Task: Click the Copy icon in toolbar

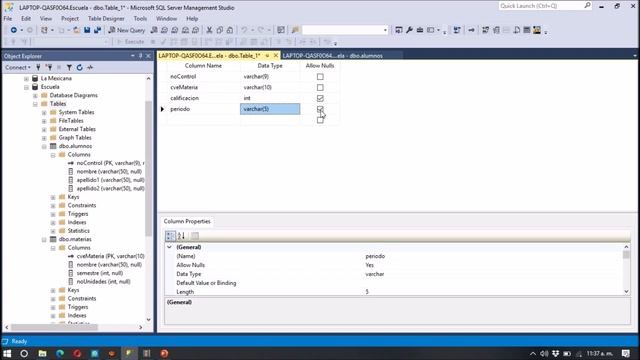Action: [x=220, y=30]
